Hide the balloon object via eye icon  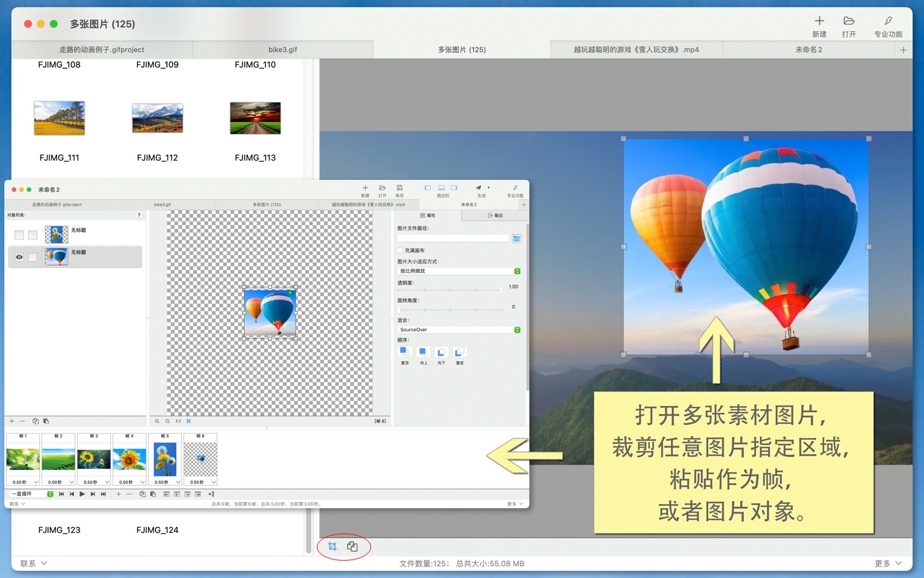[19, 257]
